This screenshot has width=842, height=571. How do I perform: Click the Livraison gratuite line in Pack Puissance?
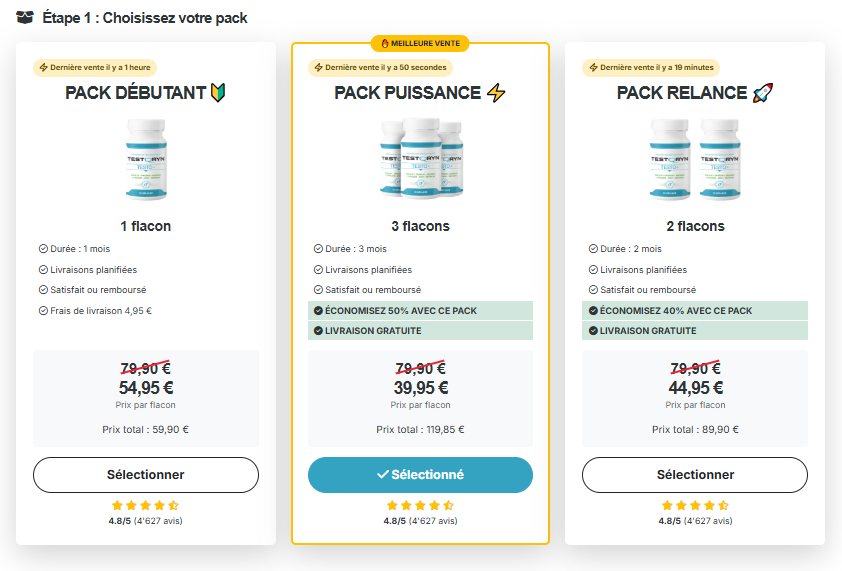420,331
